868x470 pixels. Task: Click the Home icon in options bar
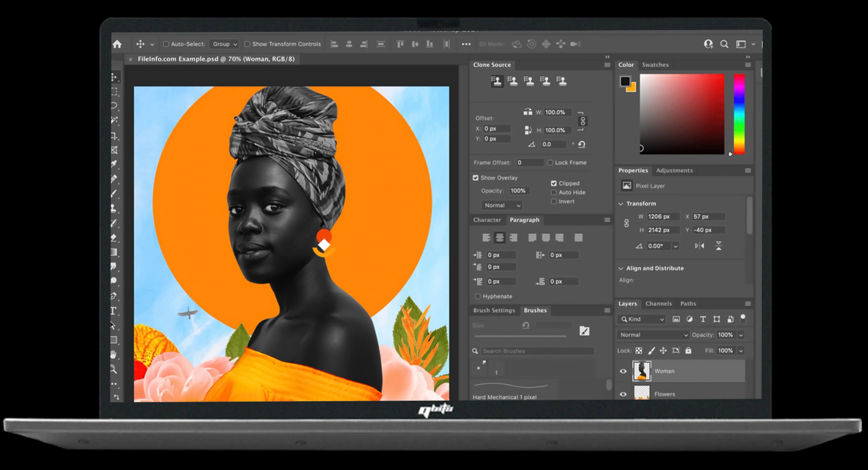point(117,44)
